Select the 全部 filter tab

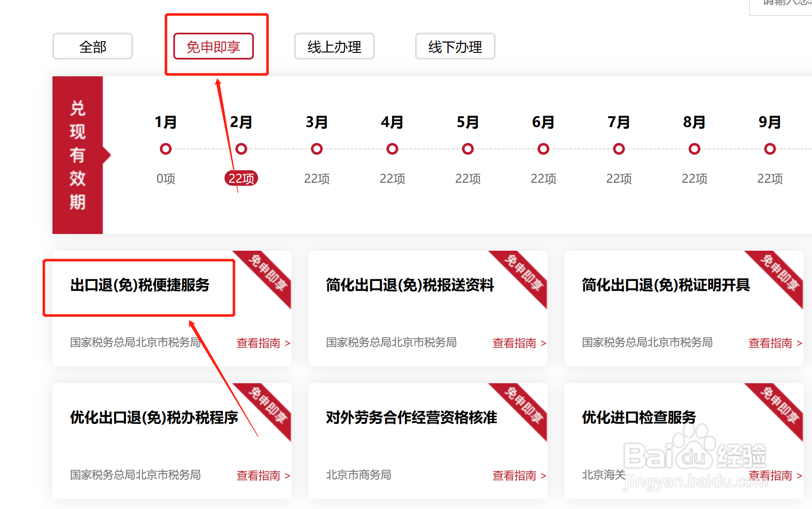pyautogui.click(x=92, y=47)
